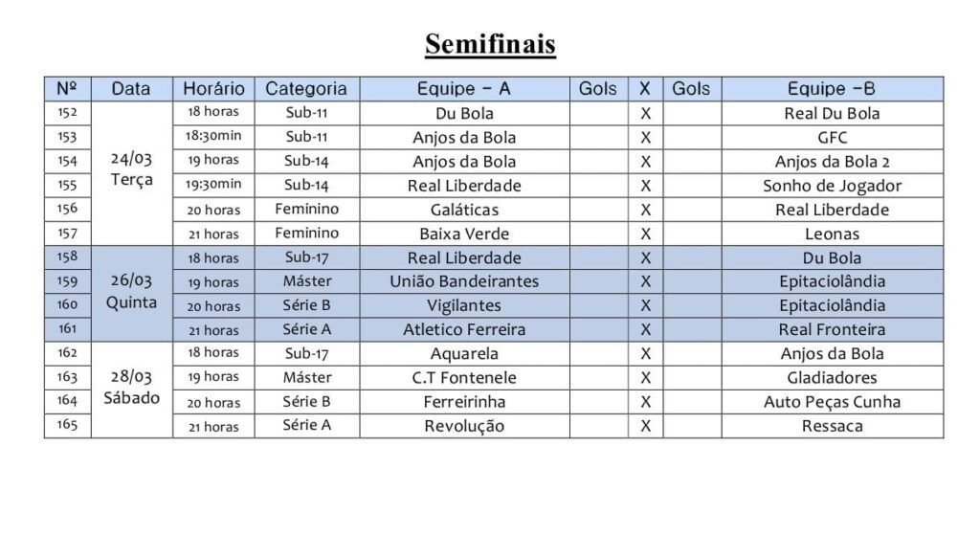Select the Horário column header
980x535 pixels.
pyautogui.click(x=213, y=89)
